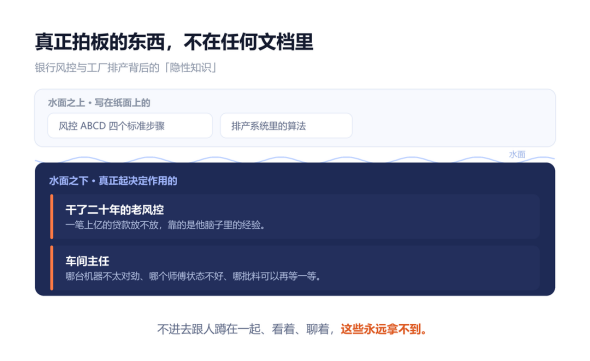Click the orange text 这些永远拿不到。
The image size is (590, 361).
384,329
